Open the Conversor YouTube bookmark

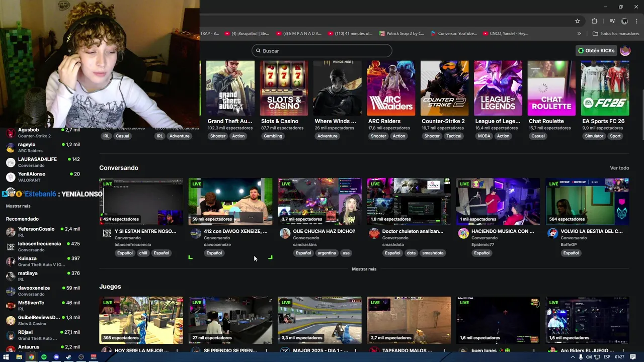point(453,34)
